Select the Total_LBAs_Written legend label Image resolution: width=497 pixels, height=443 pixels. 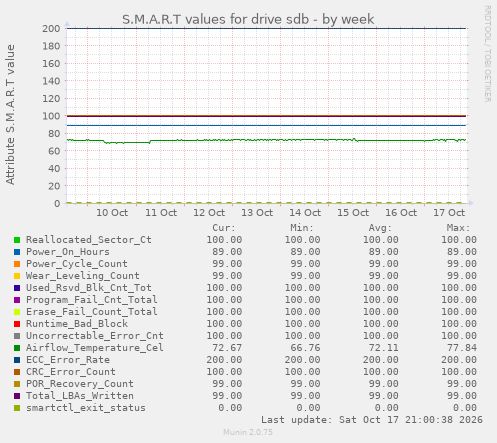[x=80, y=396]
